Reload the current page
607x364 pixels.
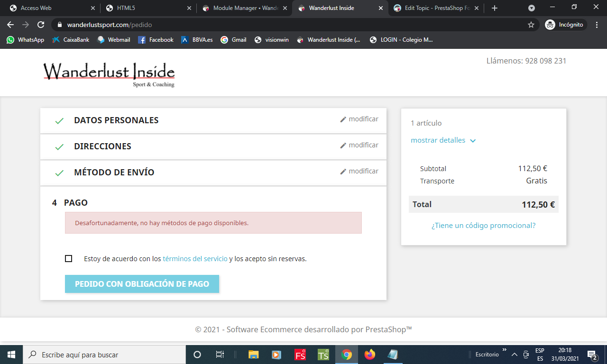[x=41, y=25]
